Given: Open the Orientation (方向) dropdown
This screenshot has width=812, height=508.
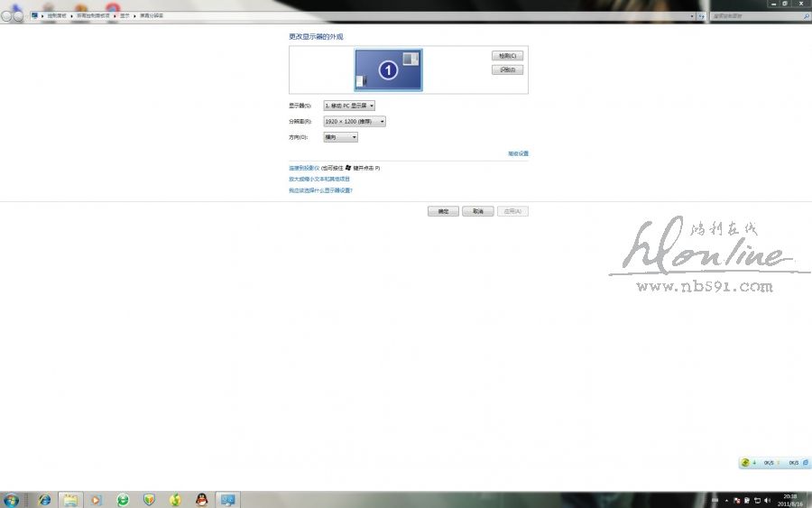Looking at the screenshot, I should 340,137.
